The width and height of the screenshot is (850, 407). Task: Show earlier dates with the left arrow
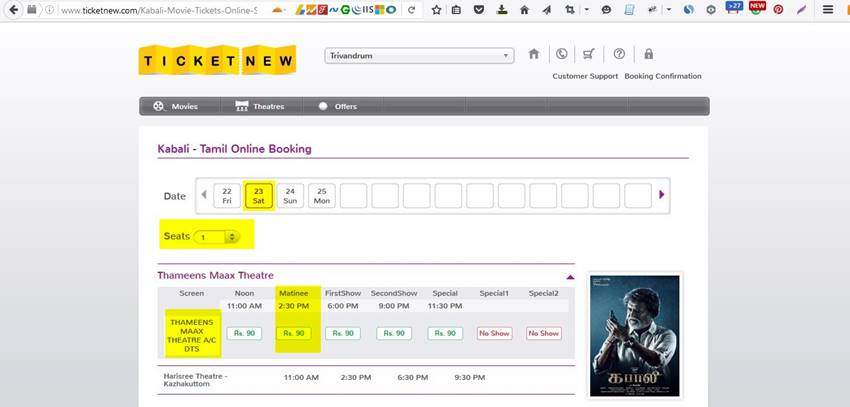[204, 195]
